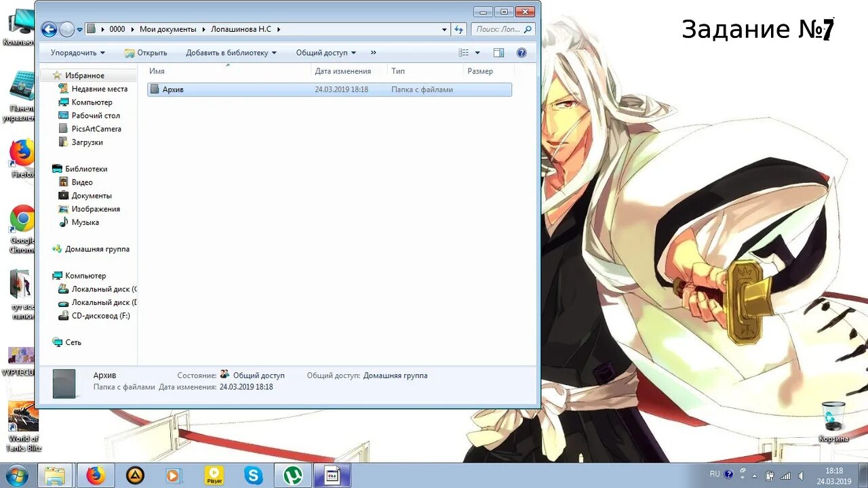Open 'Рабочий стол' in favorites

95,116
